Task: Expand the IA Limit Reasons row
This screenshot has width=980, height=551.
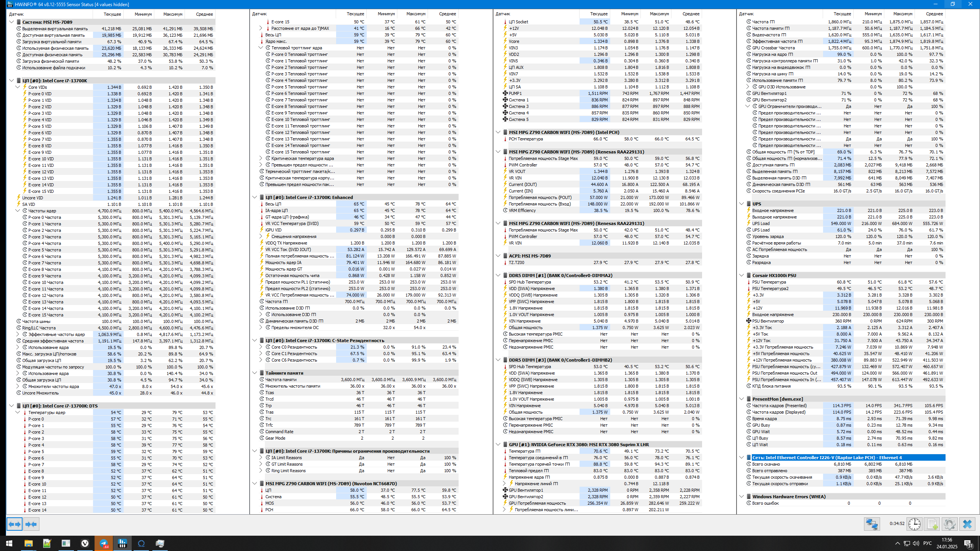Action: (x=261, y=458)
